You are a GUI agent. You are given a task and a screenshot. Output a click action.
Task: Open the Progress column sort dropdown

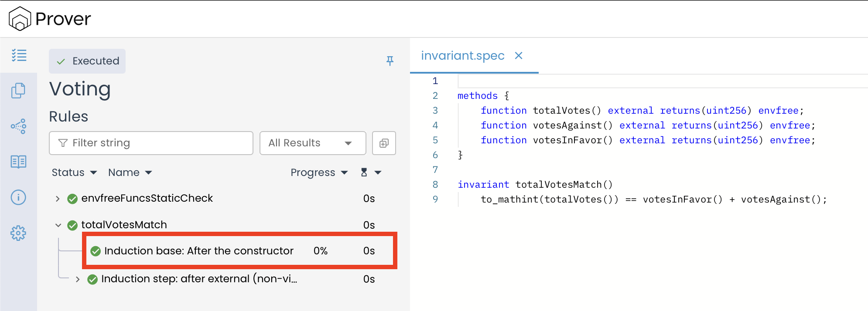pos(319,172)
